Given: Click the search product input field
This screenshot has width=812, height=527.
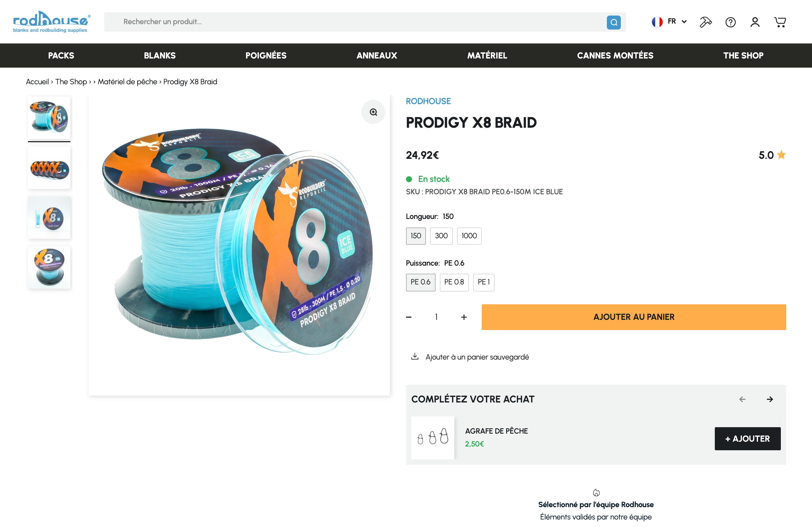Looking at the screenshot, I should [x=355, y=22].
